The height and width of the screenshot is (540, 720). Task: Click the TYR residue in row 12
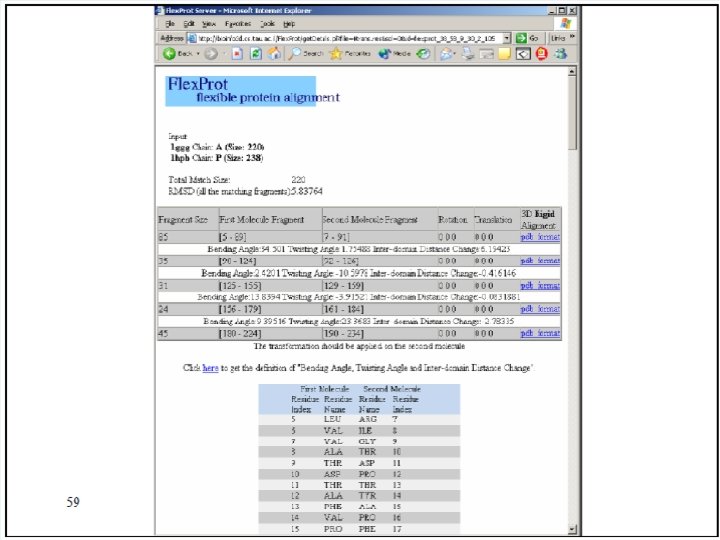tap(367, 495)
